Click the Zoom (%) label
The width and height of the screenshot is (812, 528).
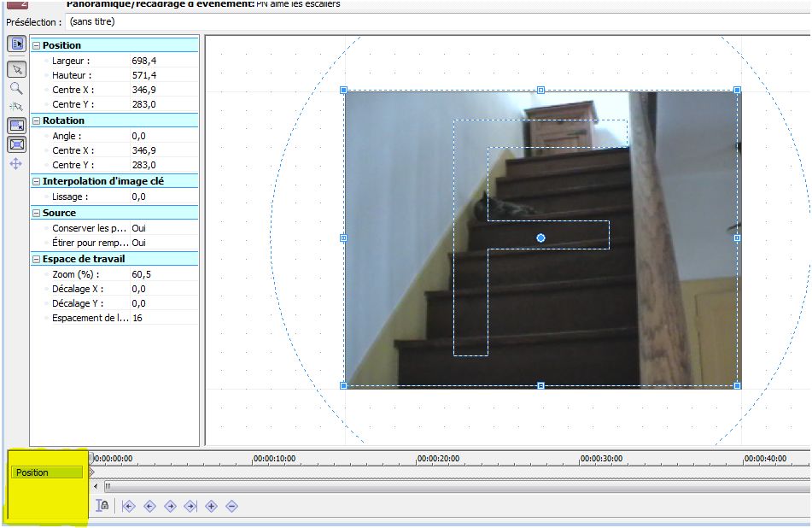pyautogui.click(x=76, y=274)
